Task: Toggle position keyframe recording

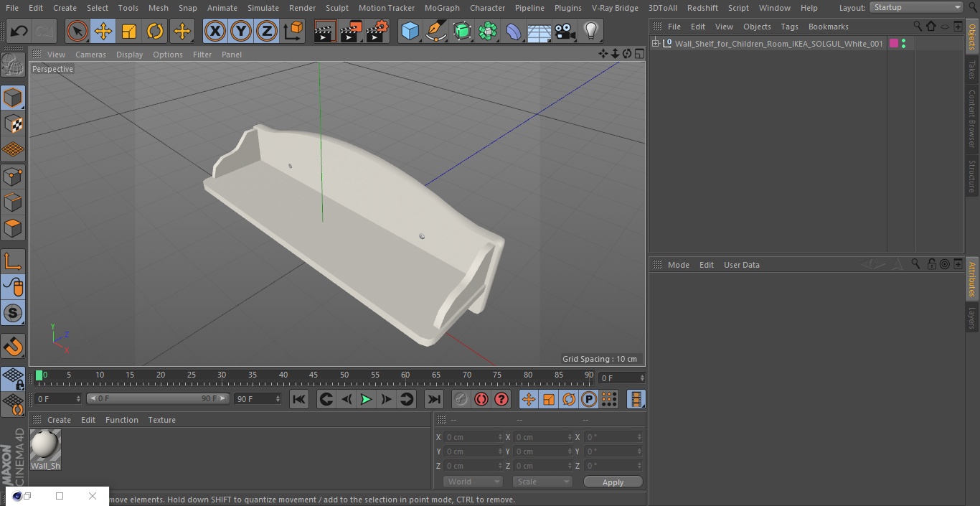Action: [x=529, y=399]
